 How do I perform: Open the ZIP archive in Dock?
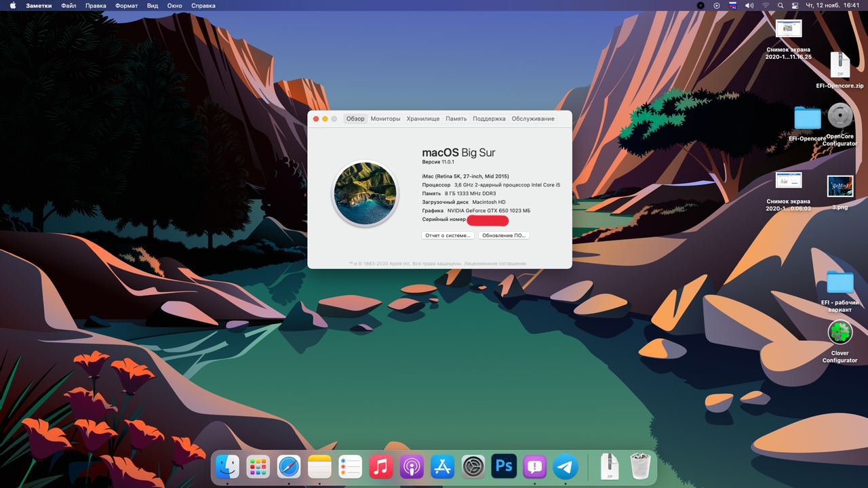pos(610,466)
